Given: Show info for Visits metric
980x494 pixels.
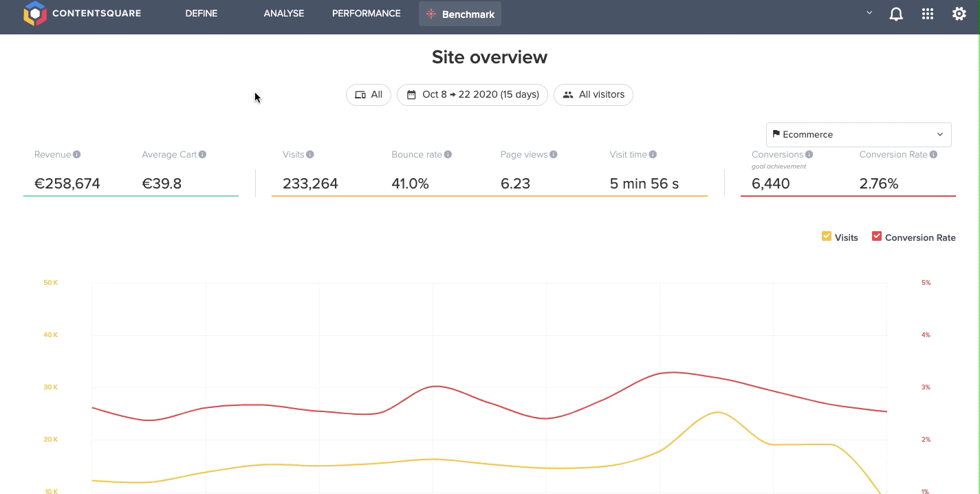Looking at the screenshot, I should [x=310, y=155].
